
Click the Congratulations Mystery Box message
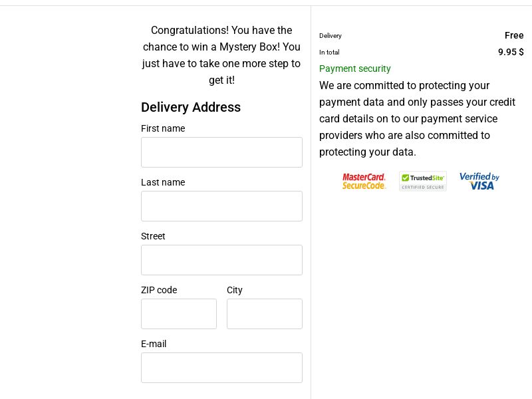(x=221, y=55)
